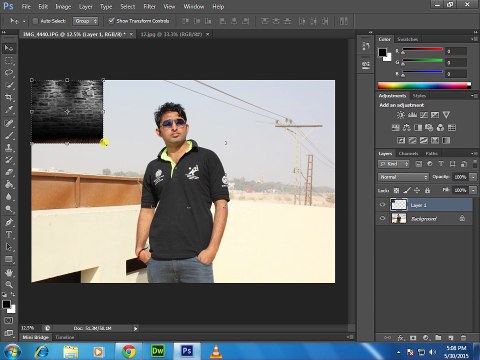The height and width of the screenshot is (360, 480).
Task: Select the Zoom tool
Action: pyautogui.click(x=9, y=285)
